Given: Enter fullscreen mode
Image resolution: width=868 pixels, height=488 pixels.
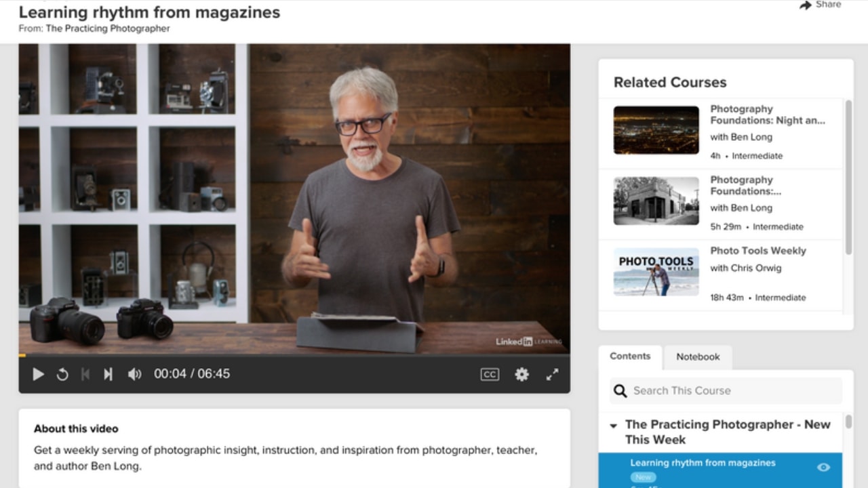Looking at the screenshot, I should point(553,374).
